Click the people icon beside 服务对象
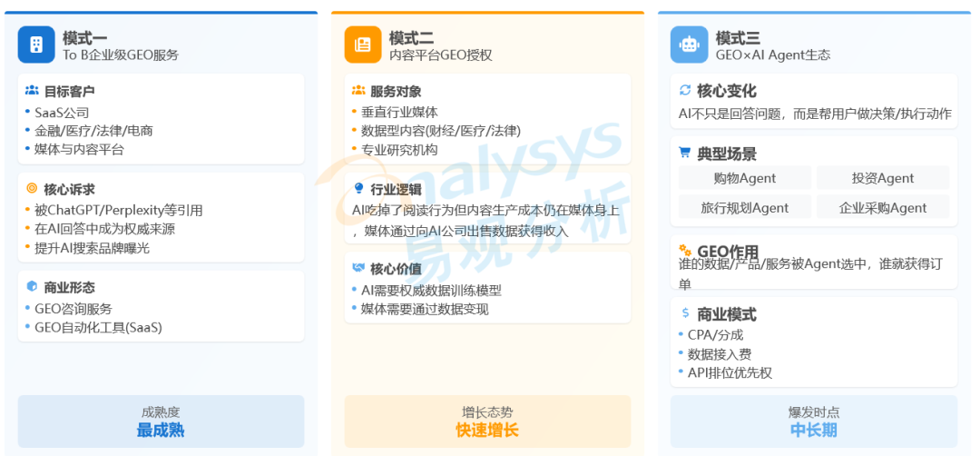 [x=358, y=91]
